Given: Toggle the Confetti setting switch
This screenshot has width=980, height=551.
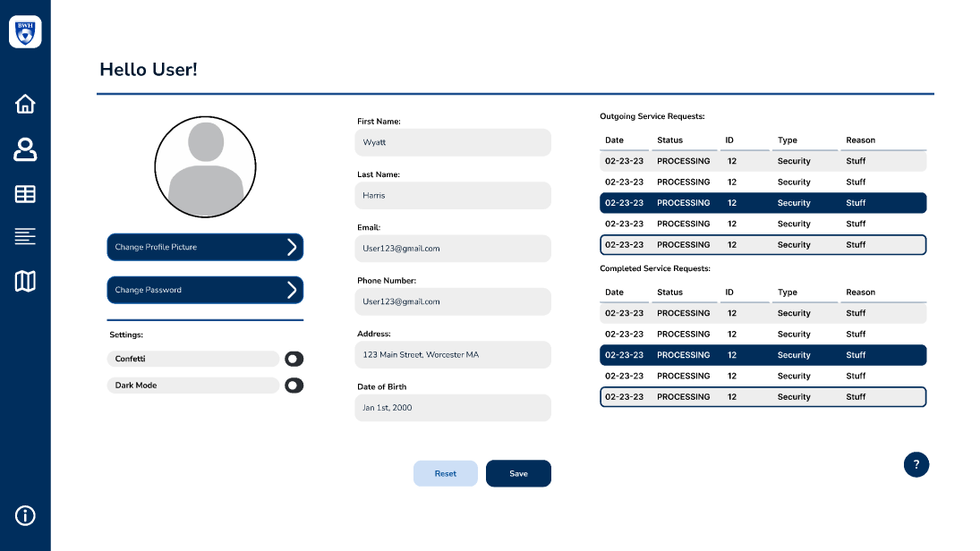Looking at the screenshot, I should 294,359.
